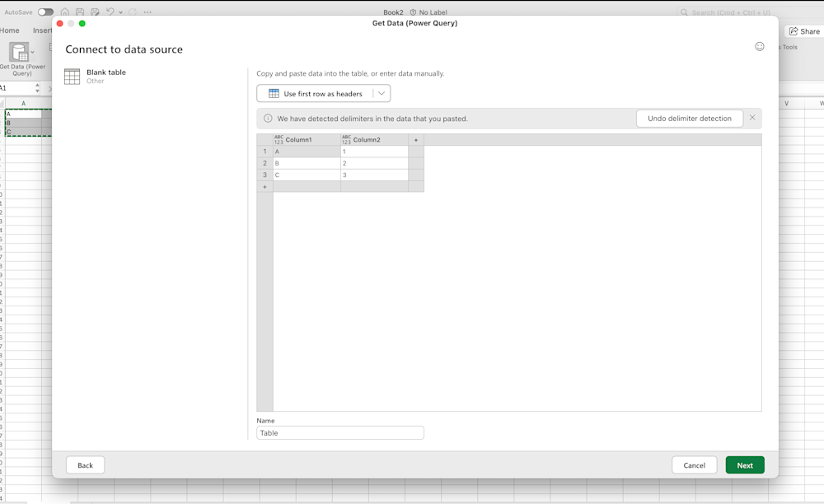
Task: Click the Save icon in Quick Access toolbar
Action: (x=78, y=12)
